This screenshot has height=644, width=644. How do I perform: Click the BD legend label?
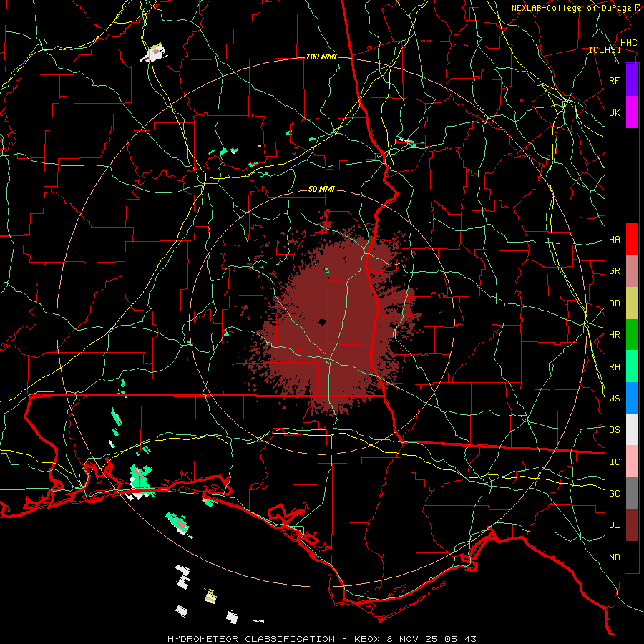coord(615,303)
